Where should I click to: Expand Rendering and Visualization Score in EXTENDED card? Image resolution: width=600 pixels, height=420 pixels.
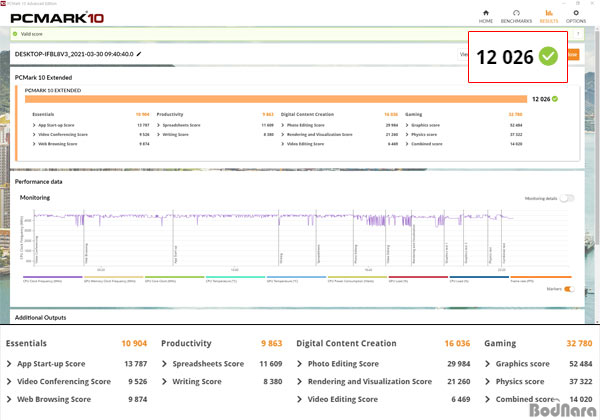pyautogui.click(x=283, y=135)
